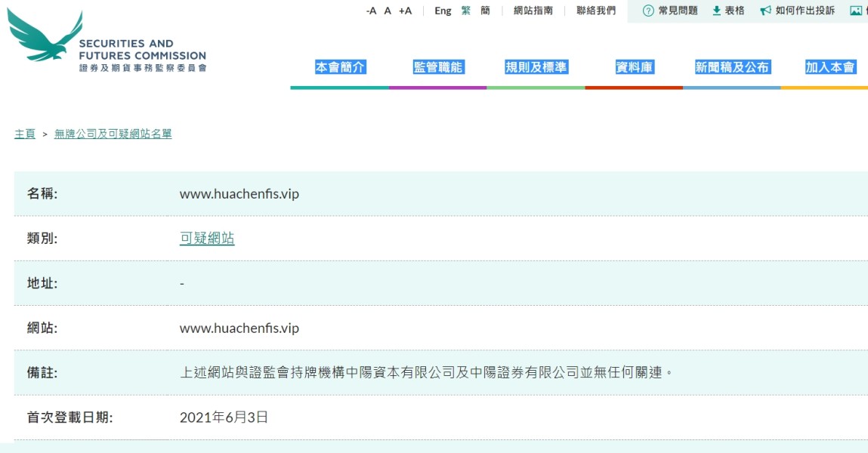
Task: Open the 加入本會 menu
Action: pyautogui.click(x=829, y=67)
